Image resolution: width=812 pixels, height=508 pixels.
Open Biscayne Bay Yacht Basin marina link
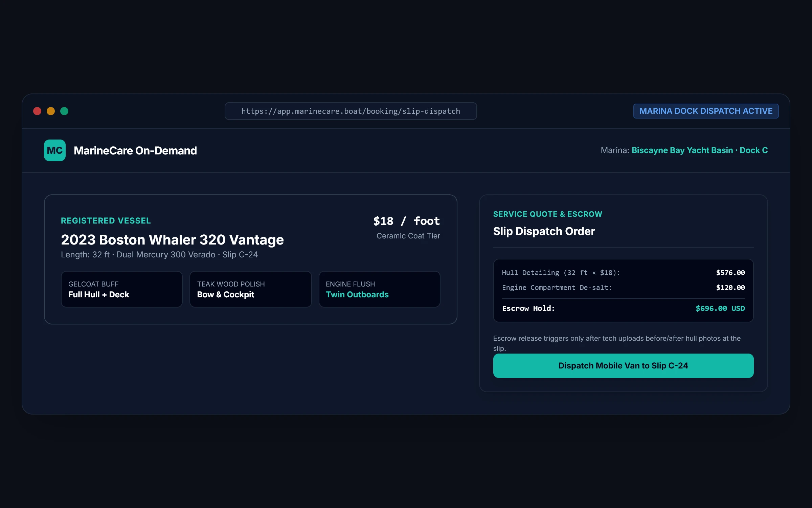(700, 150)
